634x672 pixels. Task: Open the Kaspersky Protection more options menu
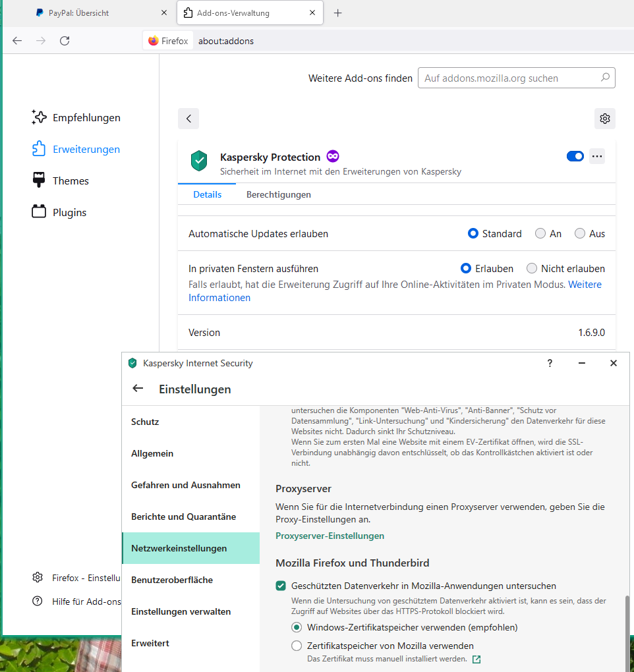coord(597,156)
